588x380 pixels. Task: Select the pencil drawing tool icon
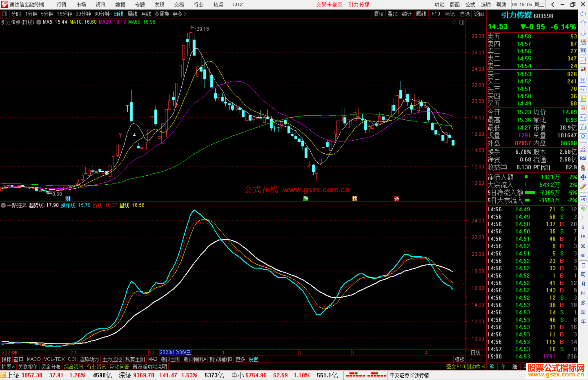pyautogui.click(x=583, y=187)
